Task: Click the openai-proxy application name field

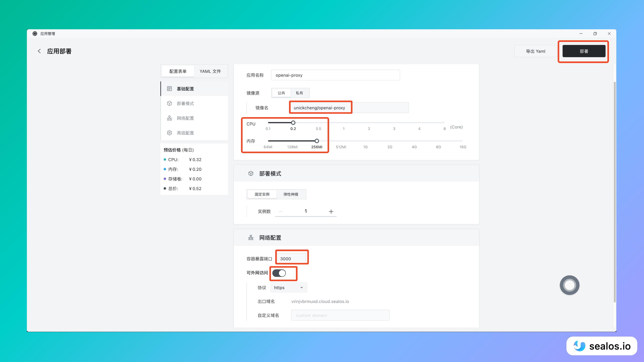Action: pyautogui.click(x=335, y=75)
